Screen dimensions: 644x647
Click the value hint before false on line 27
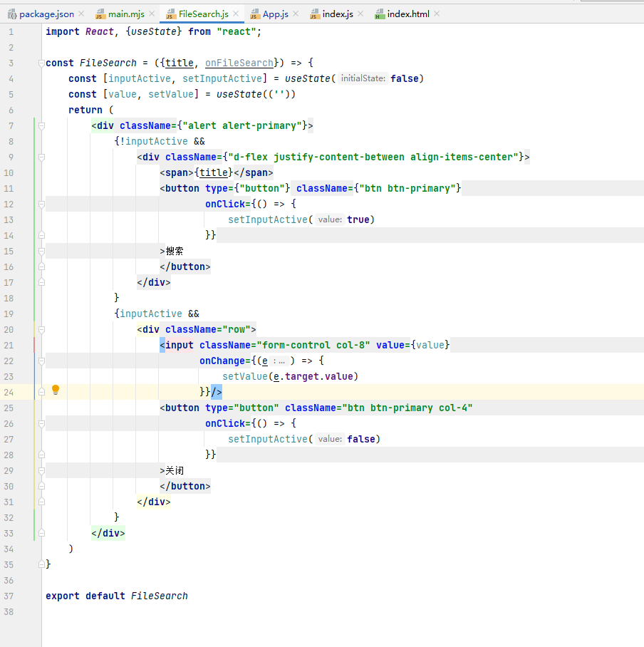click(x=330, y=439)
